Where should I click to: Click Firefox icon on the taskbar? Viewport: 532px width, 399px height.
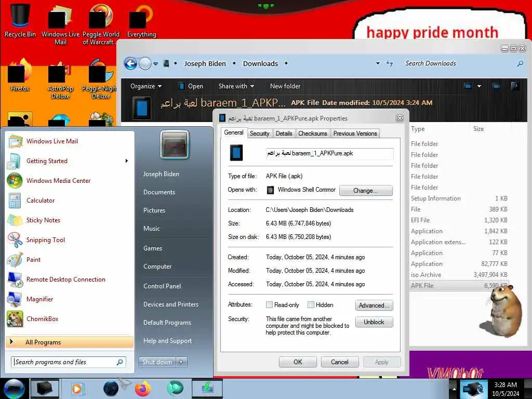[142, 389]
